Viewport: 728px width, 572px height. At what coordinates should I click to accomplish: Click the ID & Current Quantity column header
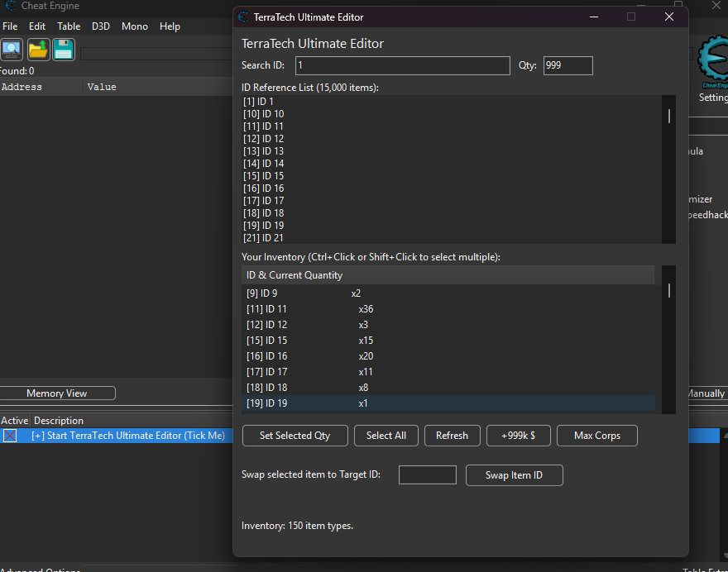[448, 275]
